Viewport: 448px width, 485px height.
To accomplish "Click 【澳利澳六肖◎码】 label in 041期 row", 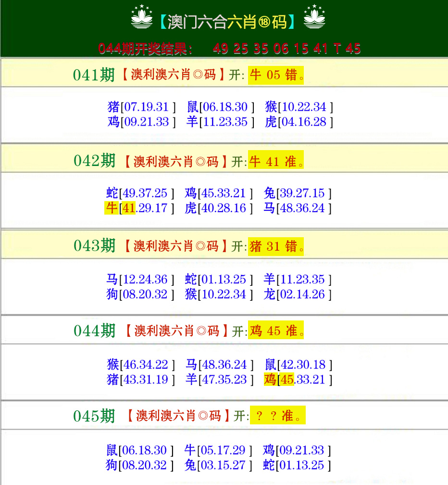I will pyautogui.click(x=173, y=75).
